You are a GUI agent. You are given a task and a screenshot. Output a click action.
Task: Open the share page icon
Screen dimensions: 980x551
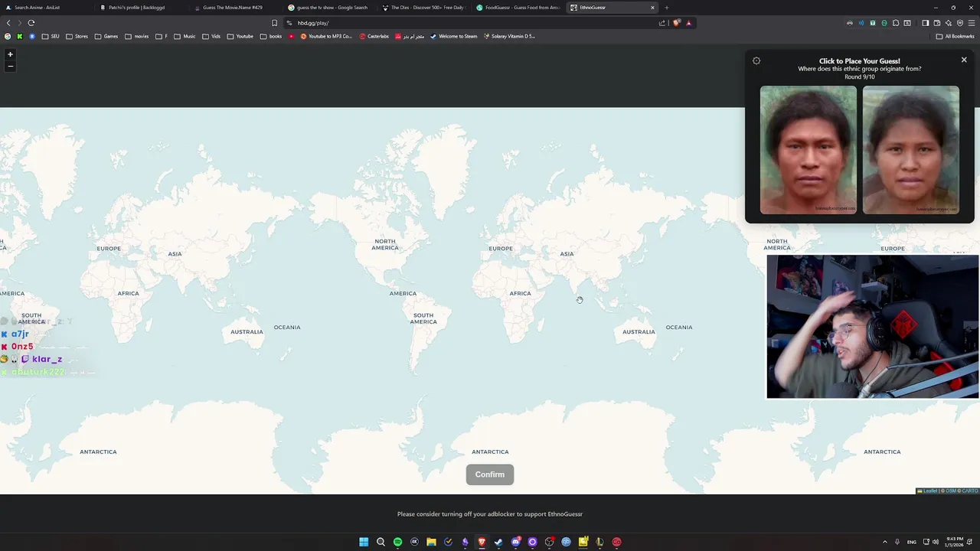click(662, 23)
